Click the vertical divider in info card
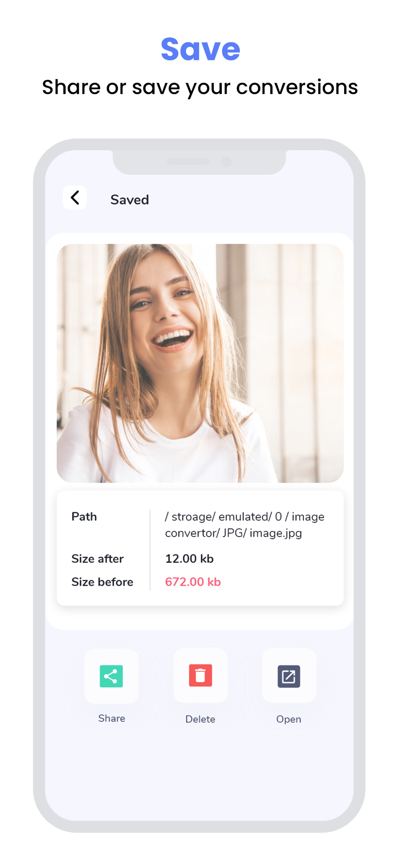The height and width of the screenshot is (868, 401). [x=150, y=550]
